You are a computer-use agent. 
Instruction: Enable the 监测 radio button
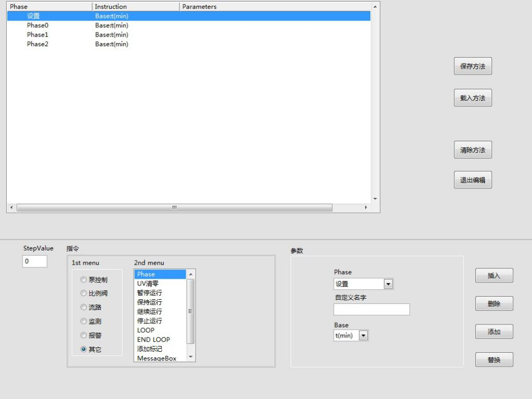(x=83, y=321)
